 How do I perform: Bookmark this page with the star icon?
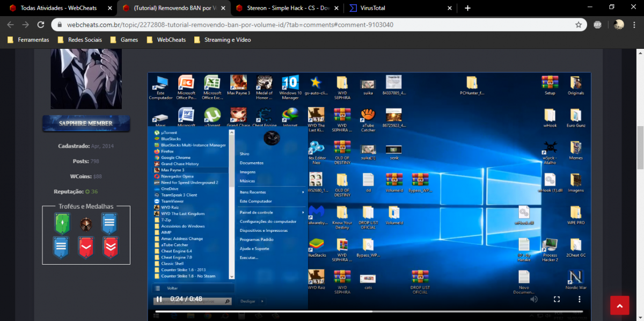(579, 25)
